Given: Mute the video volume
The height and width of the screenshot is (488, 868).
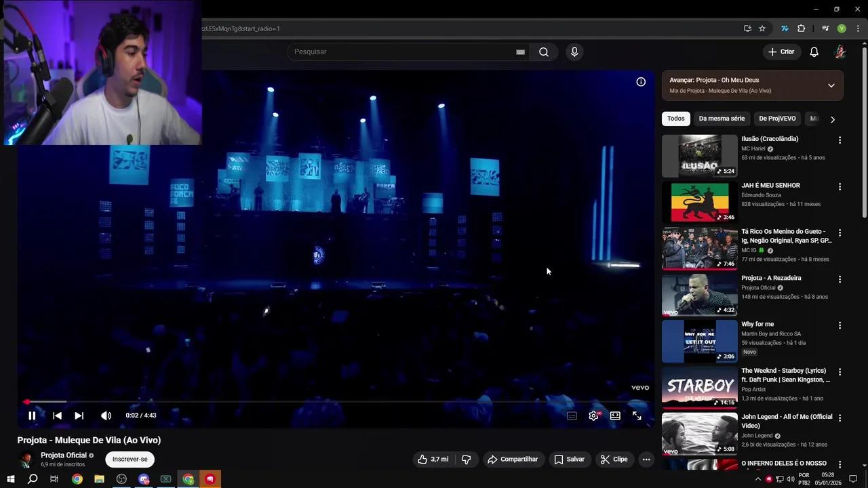Looking at the screenshot, I should (106, 415).
